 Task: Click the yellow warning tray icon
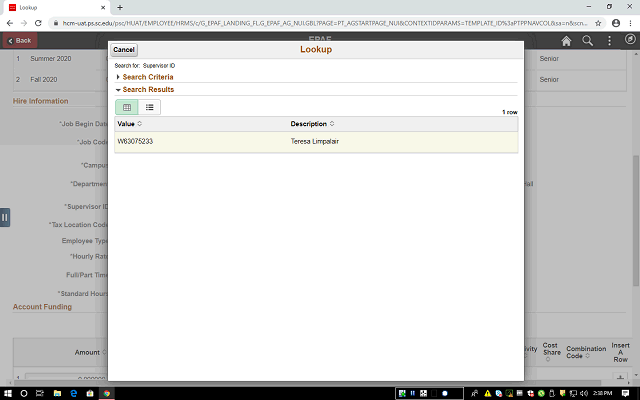(487, 393)
